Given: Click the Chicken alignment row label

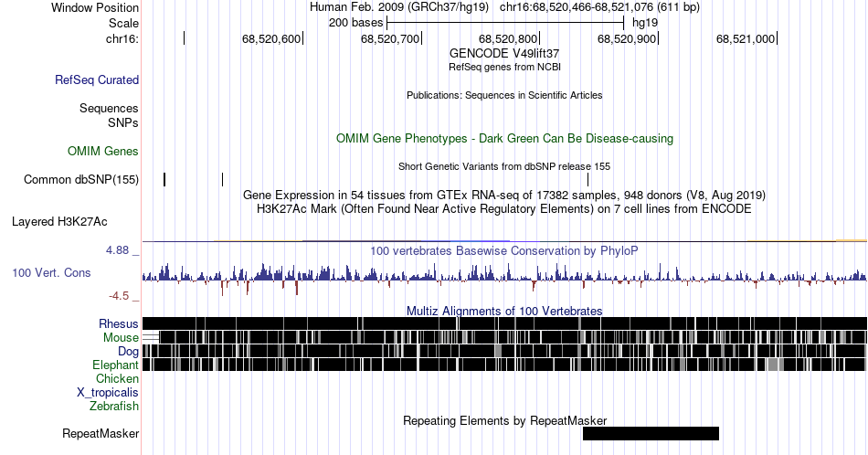Looking at the screenshot, I should point(117,378).
